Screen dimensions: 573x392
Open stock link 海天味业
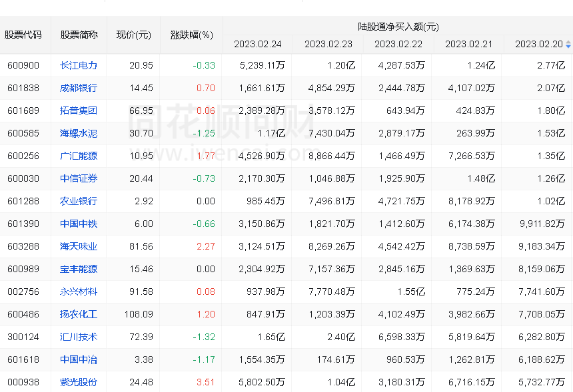pos(79,246)
